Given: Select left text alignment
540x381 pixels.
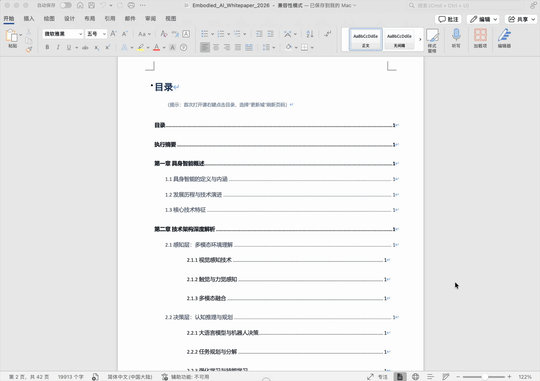Looking at the screenshot, I should click(205, 47).
